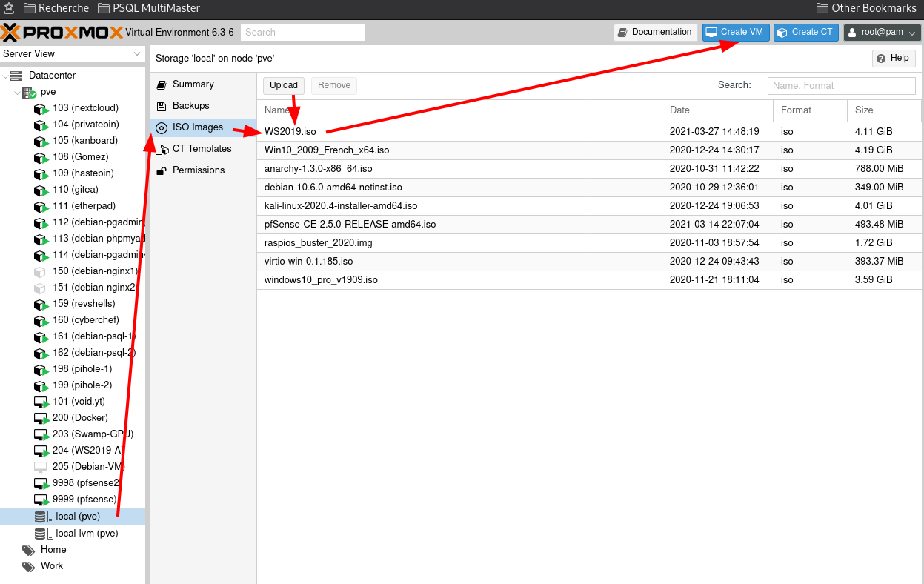This screenshot has width=924, height=584.
Task: Select raspios_buster_2020.img file
Action: pyautogui.click(x=319, y=243)
